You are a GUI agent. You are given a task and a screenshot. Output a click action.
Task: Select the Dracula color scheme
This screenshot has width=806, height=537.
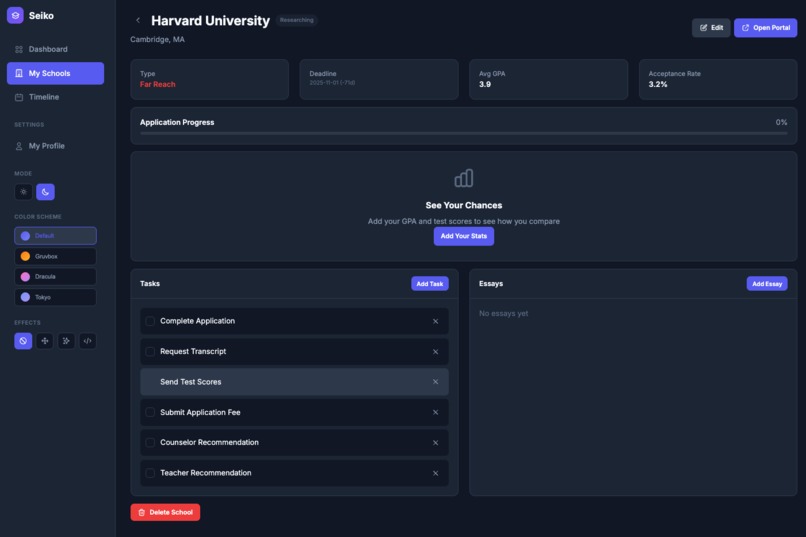[56, 276]
